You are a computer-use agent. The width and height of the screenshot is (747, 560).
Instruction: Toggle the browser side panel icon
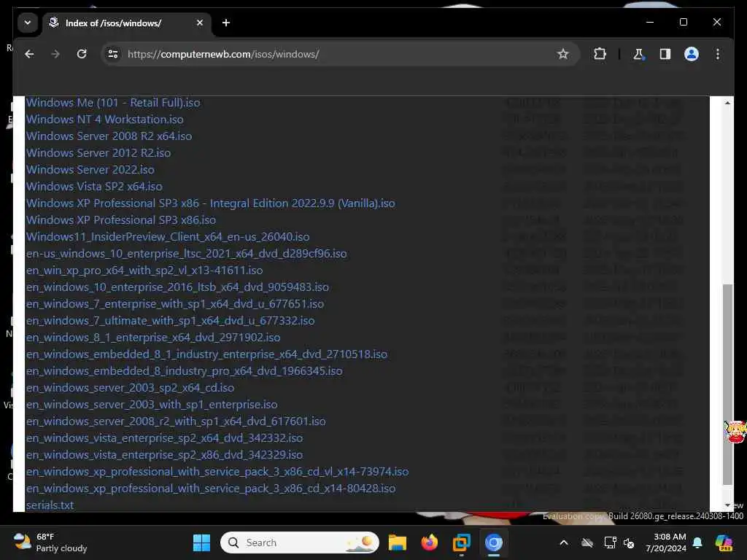665,54
